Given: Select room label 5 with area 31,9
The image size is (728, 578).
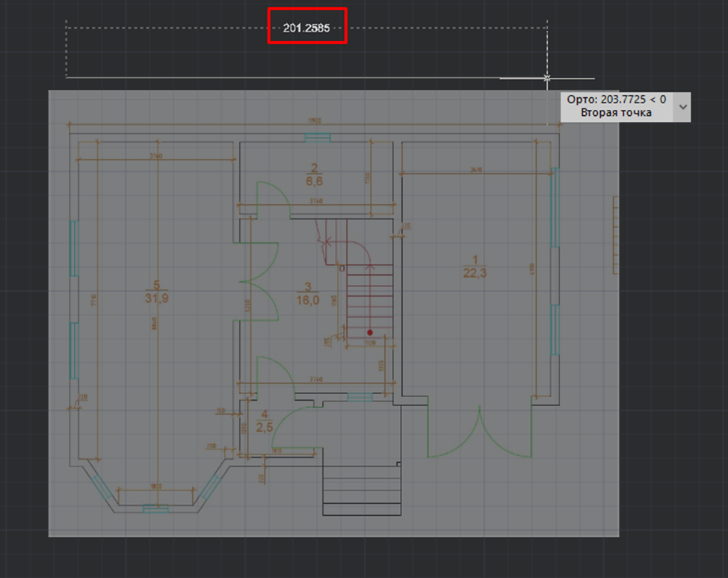Looking at the screenshot, I should click(x=155, y=292).
